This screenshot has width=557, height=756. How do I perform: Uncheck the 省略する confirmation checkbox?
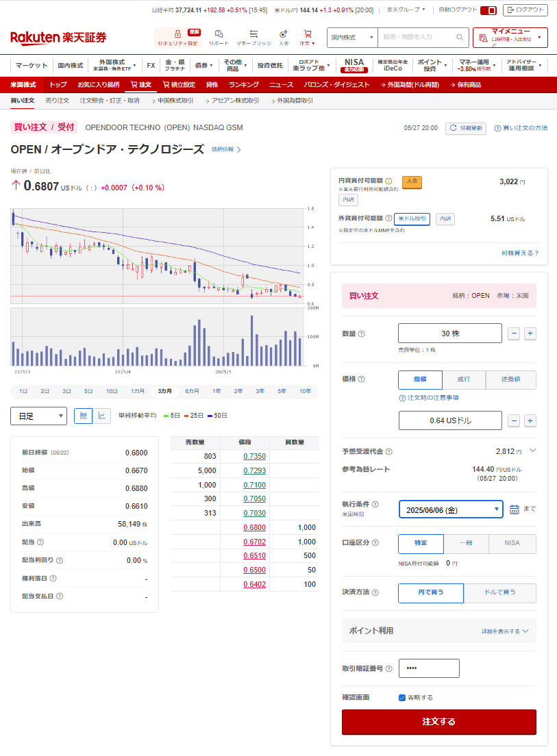point(402,698)
